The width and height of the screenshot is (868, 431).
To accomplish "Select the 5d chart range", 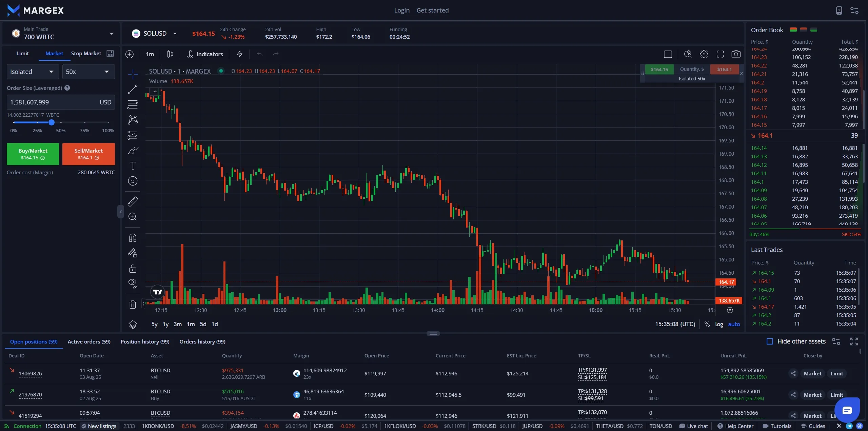I will (x=203, y=324).
